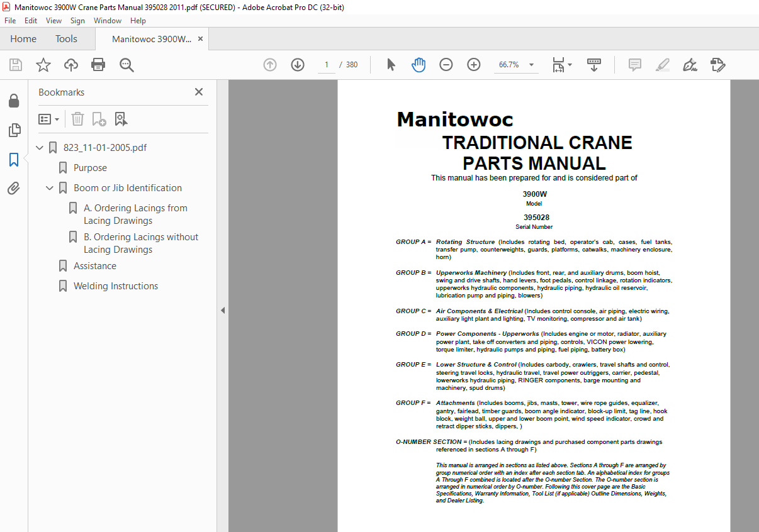759x532 pixels.
Task: Open the Edit menu
Action: (x=31, y=21)
